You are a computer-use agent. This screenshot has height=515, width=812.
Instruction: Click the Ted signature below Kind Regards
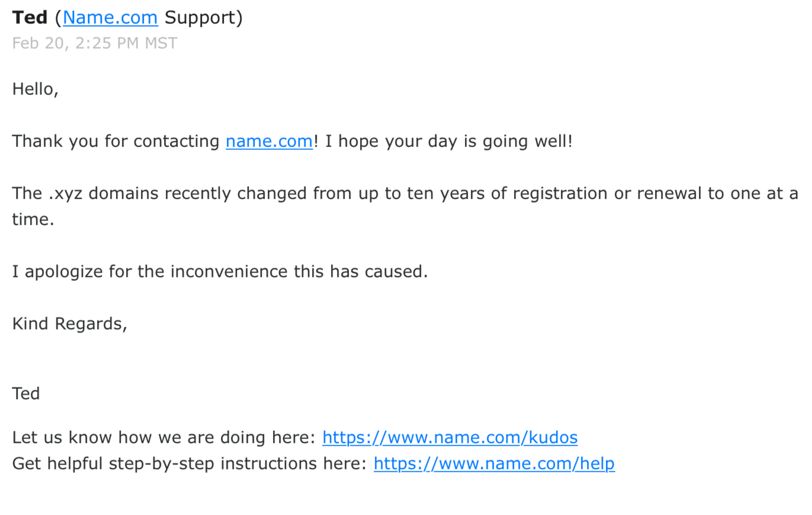(x=26, y=394)
